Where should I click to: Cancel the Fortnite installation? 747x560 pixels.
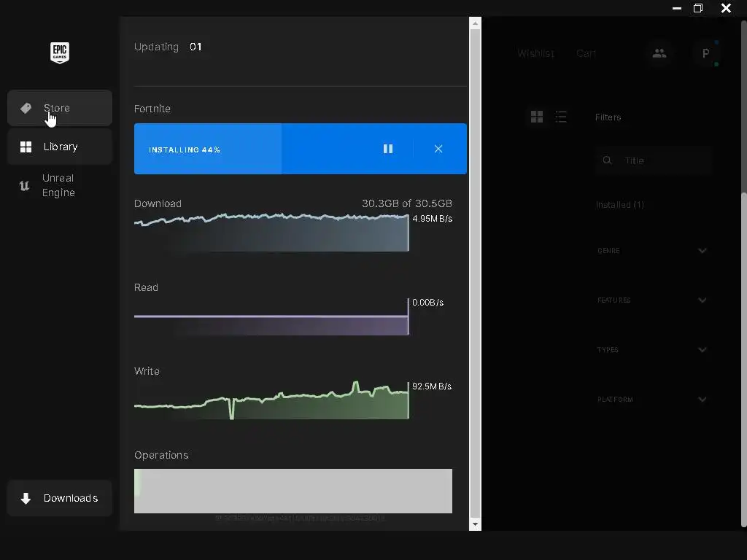(438, 149)
